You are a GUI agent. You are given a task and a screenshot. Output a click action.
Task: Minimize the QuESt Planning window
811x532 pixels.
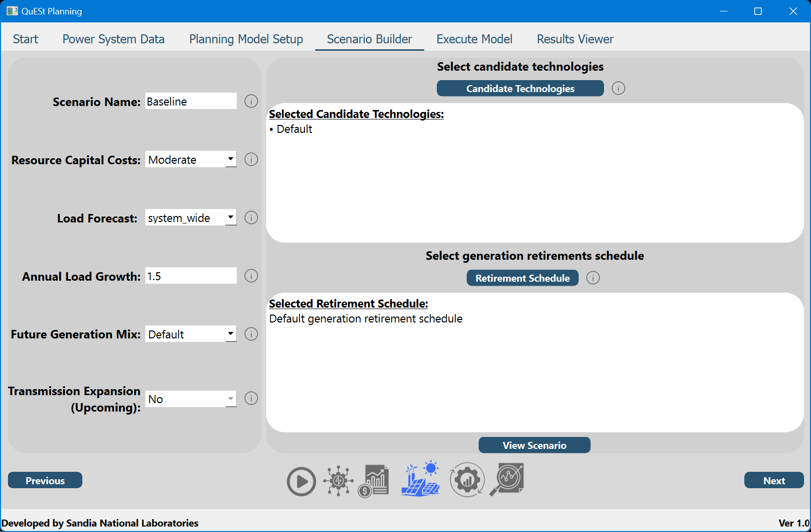(724, 11)
